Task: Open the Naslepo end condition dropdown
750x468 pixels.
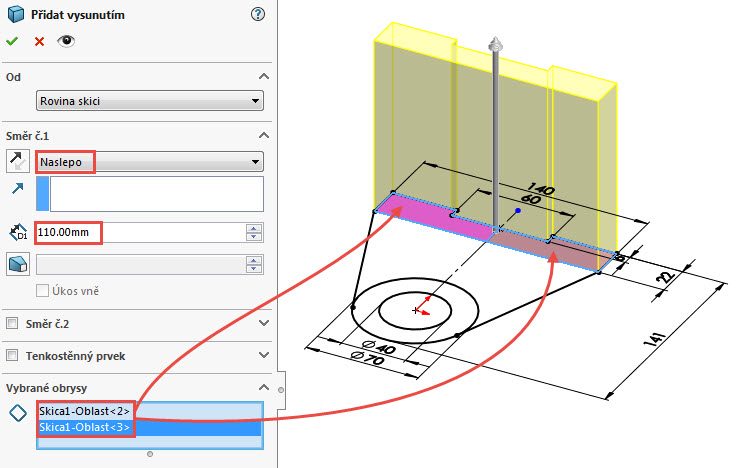Action: tap(150, 162)
